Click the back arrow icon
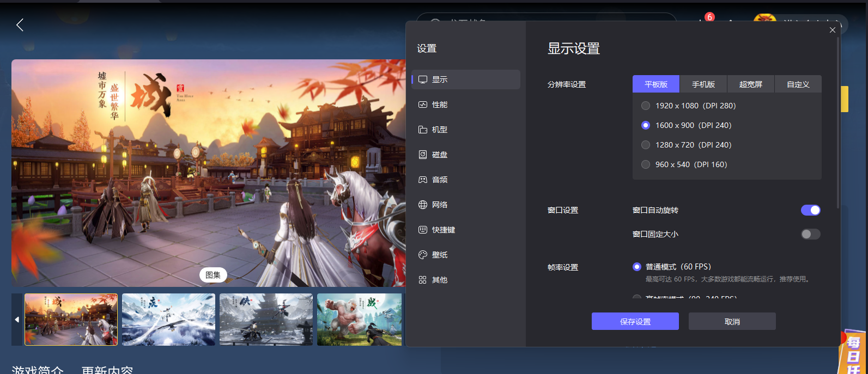 (20, 24)
